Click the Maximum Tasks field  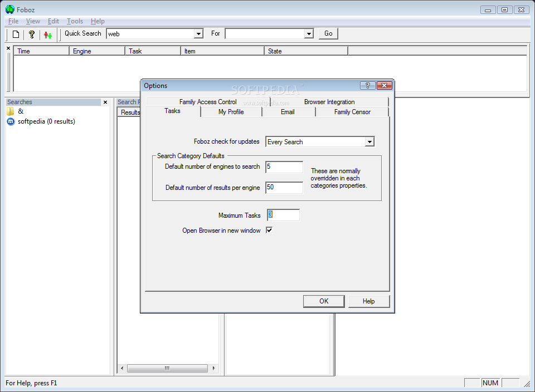(x=283, y=215)
